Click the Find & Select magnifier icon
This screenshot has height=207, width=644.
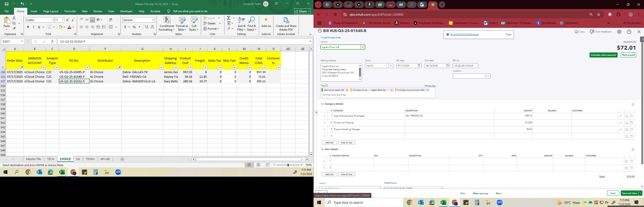pos(252,24)
